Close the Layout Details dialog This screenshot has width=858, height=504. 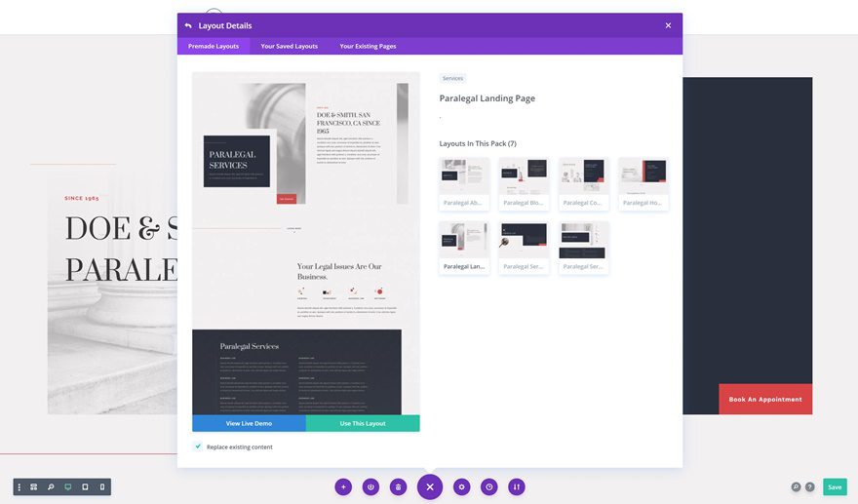click(x=668, y=25)
